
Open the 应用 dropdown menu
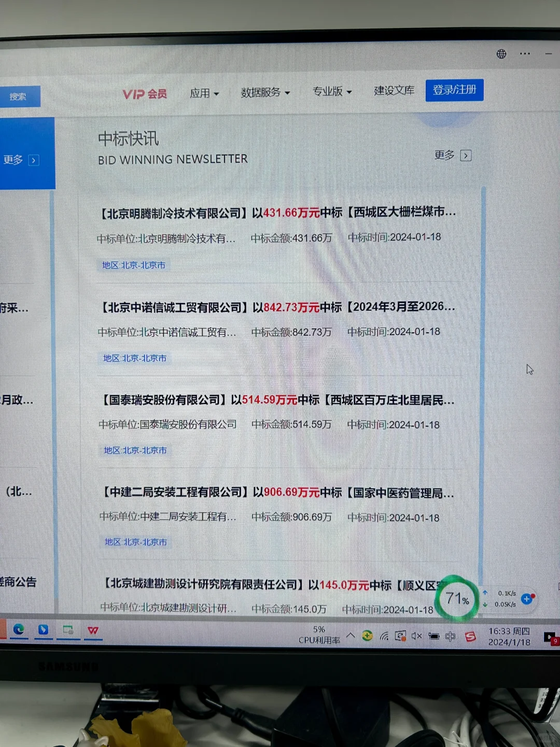click(204, 93)
